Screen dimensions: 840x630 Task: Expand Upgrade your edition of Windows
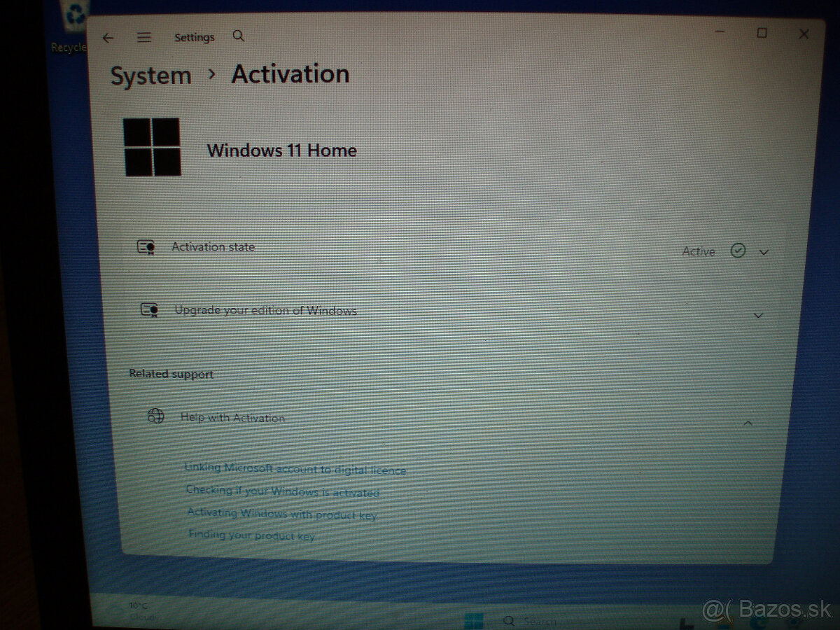point(758,316)
